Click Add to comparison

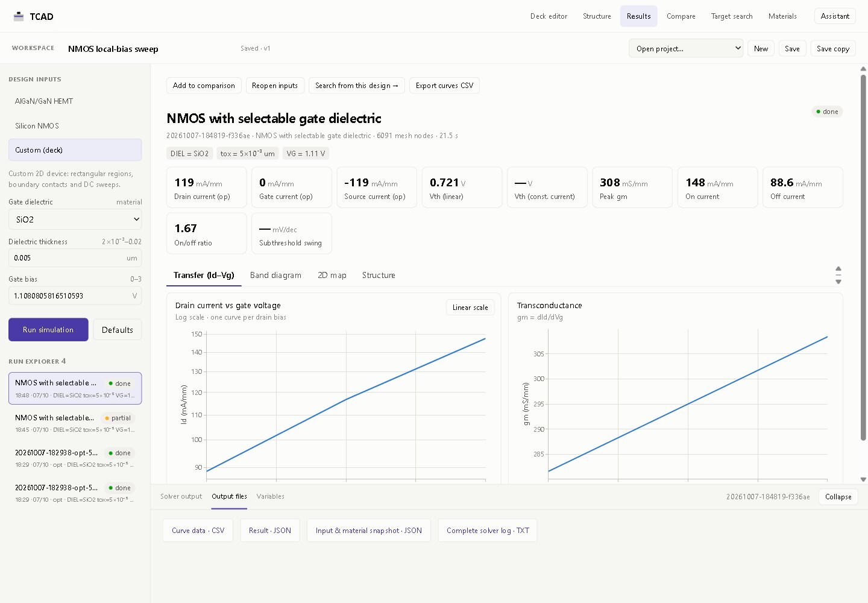tap(204, 86)
